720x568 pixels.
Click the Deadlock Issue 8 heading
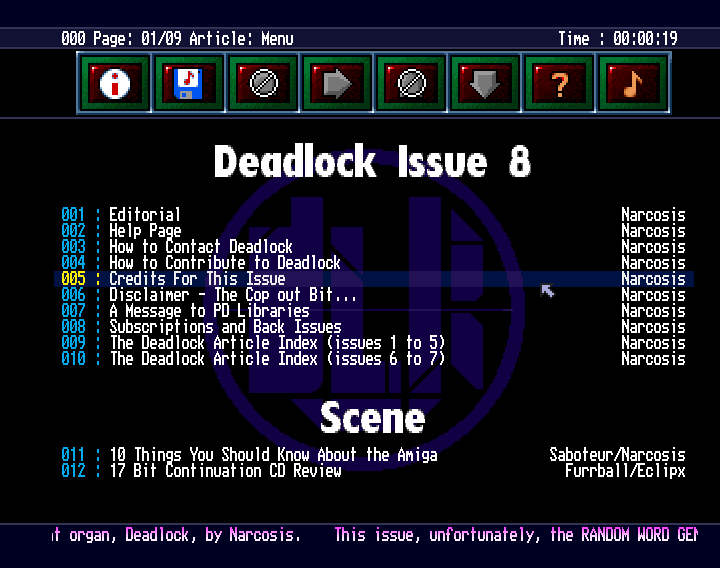(x=372, y=161)
